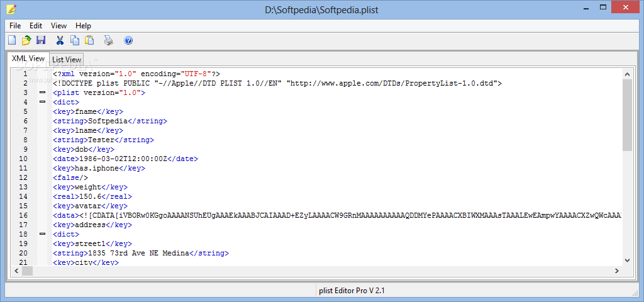Screen dimensions: 644x302
Task: Click line number 10 in the gutter
Action: [23, 159]
